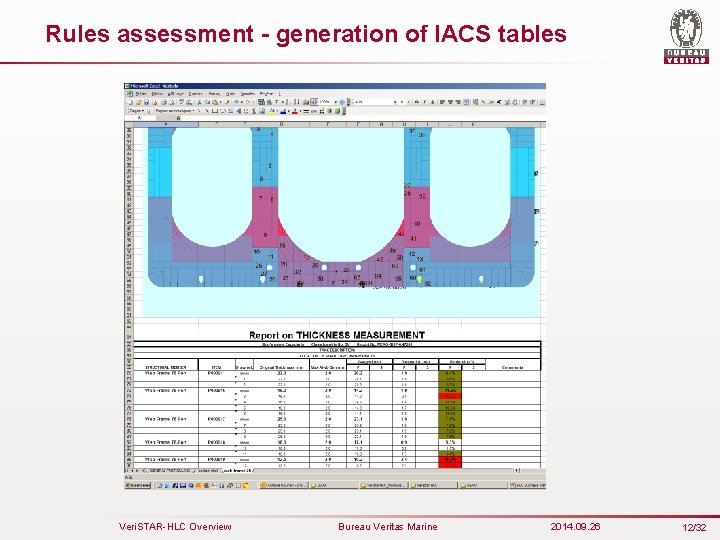Click the Report on THICKNESS MEASUREMENT title
Image resolution: width=720 pixels, height=540 pixels.
(x=337, y=335)
